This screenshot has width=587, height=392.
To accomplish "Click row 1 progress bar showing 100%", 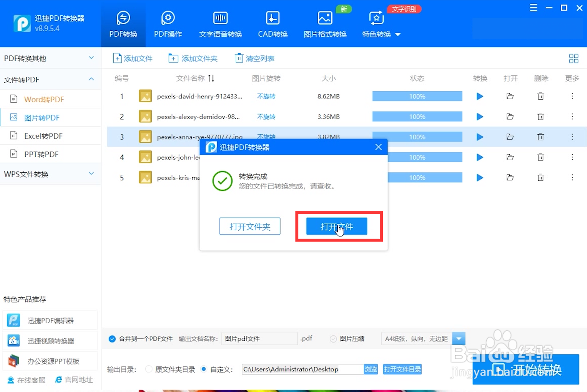I will coord(417,96).
